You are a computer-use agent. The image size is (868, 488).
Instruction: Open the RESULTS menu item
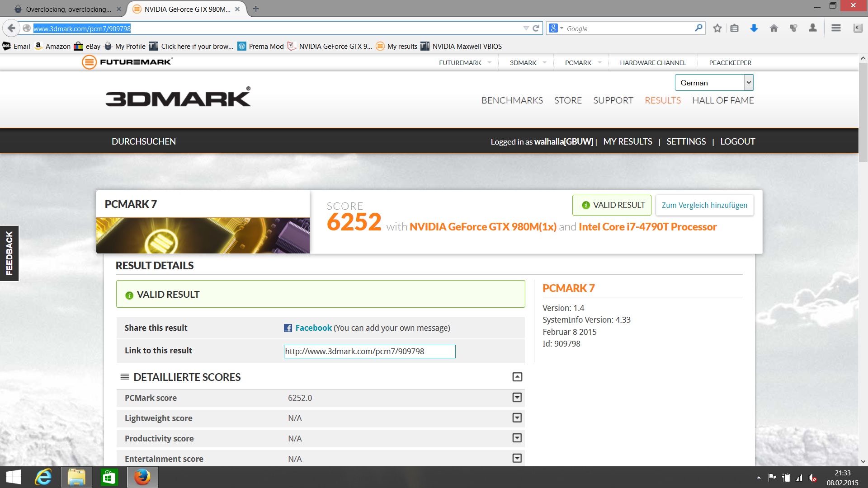tap(663, 100)
